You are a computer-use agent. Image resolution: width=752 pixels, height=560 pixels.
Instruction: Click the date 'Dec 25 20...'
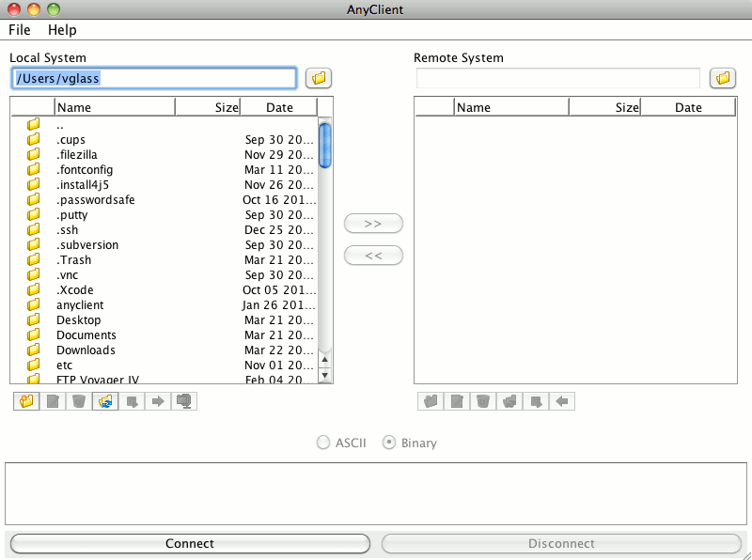tap(279, 229)
